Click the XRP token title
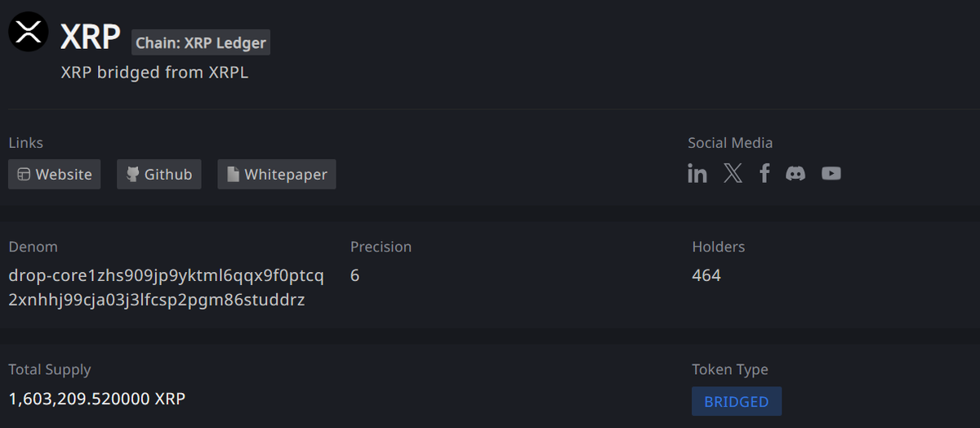The height and width of the screenshot is (428, 980). [91, 36]
